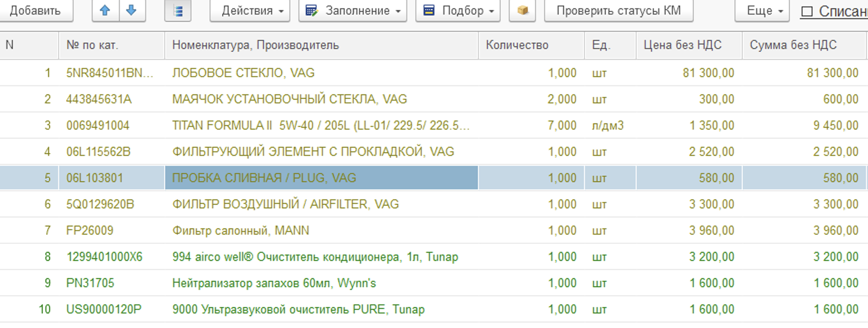Viewport: 868px width, 328px height.
Task: Click the package box icon button
Action: (522, 10)
